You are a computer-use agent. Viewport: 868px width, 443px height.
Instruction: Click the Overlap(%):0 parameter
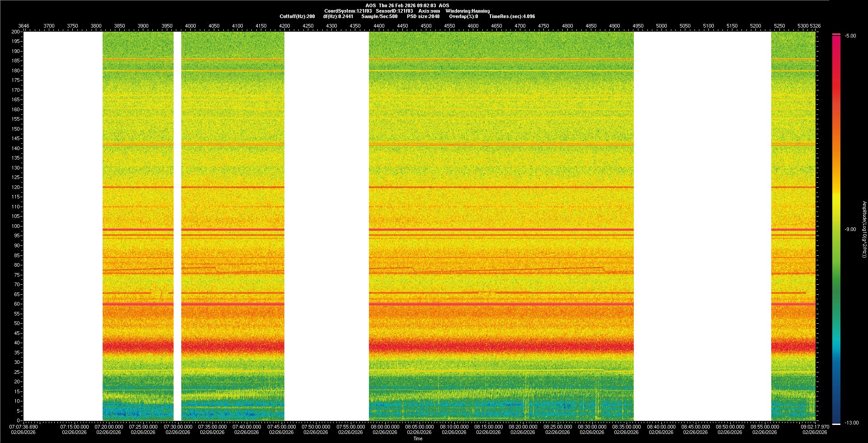coord(463,16)
